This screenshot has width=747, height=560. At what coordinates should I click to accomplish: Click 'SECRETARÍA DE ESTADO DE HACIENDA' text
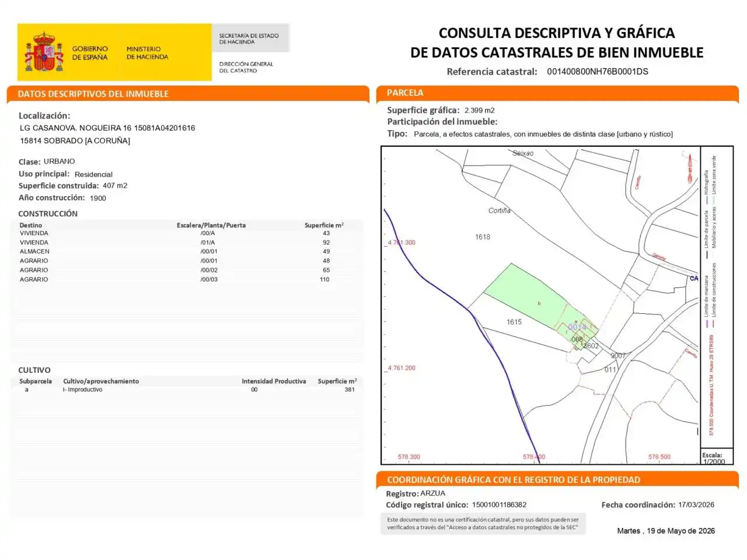click(249, 38)
